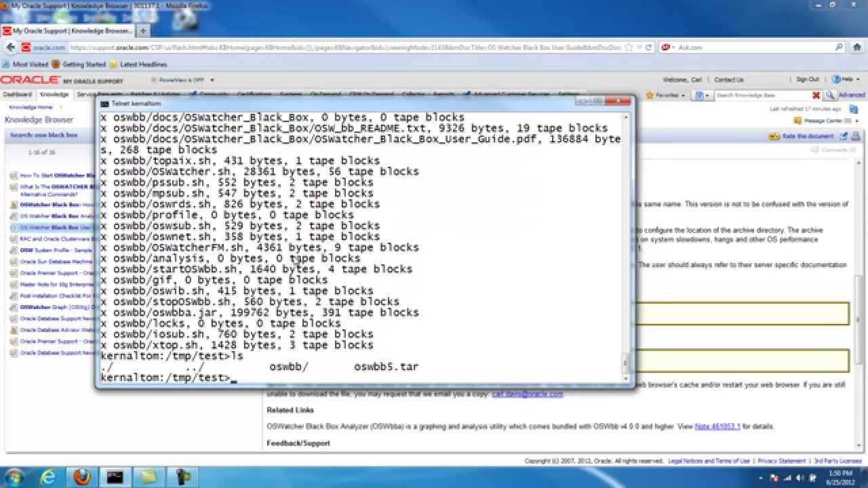This screenshot has height=488, width=868.
Task: Click the Firefox address bar URL
Action: (x=346, y=47)
